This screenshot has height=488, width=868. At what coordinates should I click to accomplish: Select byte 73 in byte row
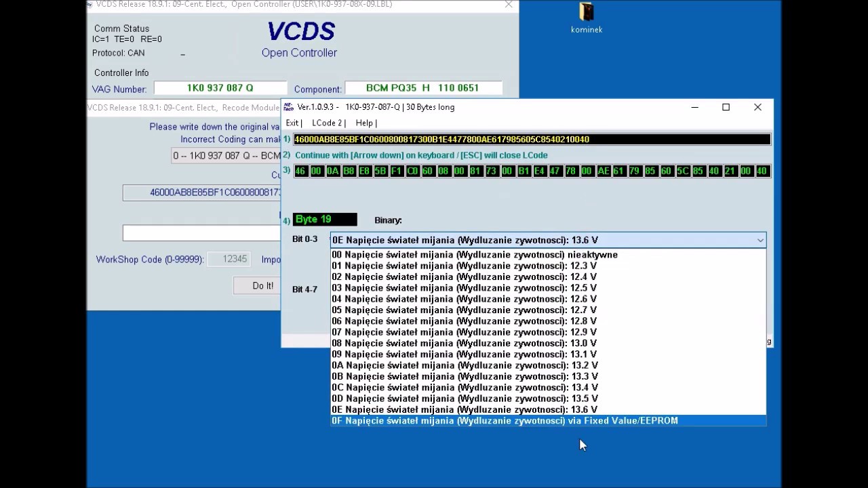click(x=492, y=171)
